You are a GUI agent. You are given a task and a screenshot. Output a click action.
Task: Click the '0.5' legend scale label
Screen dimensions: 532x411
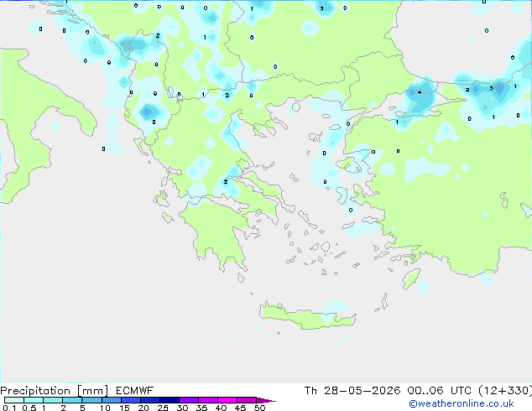point(29,408)
